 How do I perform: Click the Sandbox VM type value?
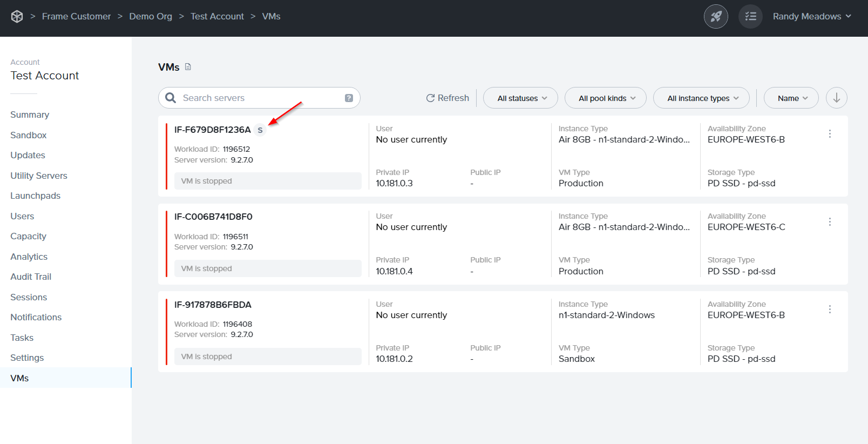tap(577, 359)
